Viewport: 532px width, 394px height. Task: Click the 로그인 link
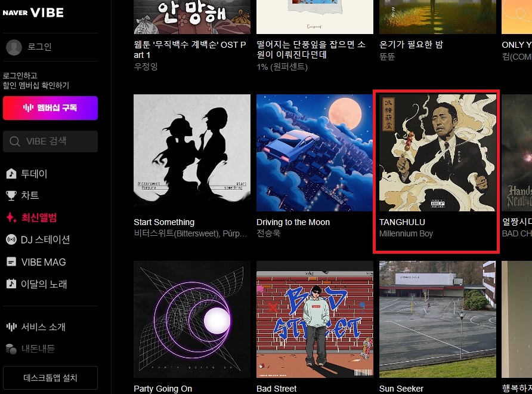[x=39, y=47]
